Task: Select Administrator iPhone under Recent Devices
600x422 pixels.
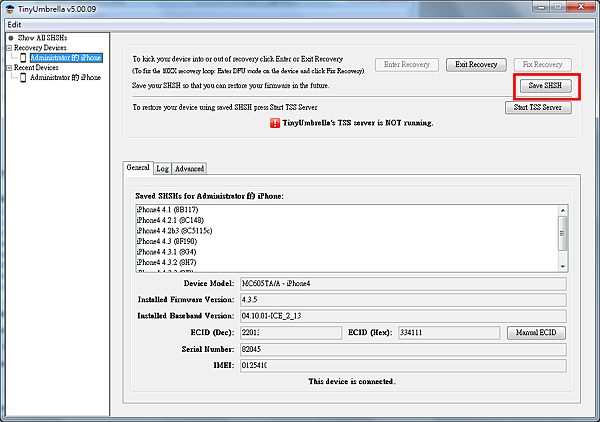Action: tap(65, 78)
